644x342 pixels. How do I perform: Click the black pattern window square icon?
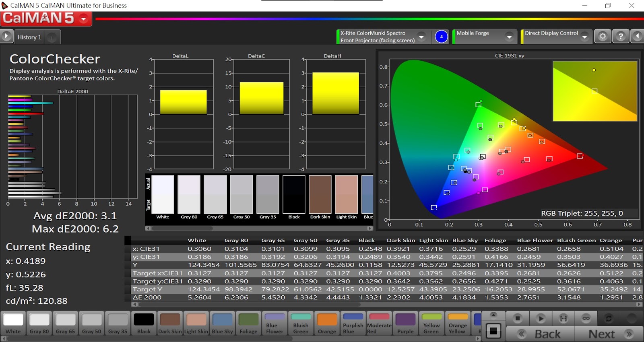coord(493,331)
